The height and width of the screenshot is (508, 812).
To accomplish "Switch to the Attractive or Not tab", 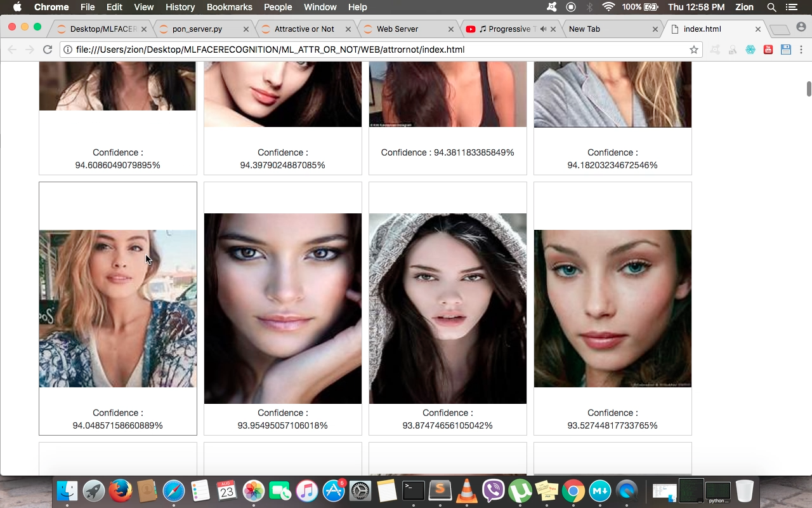I will coord(304,29).
